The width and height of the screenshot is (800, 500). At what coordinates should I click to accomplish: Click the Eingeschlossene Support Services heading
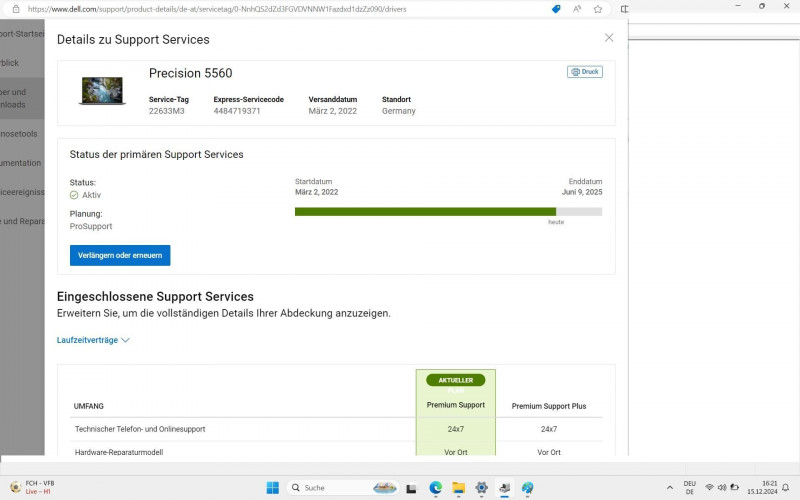coord(155,296)
